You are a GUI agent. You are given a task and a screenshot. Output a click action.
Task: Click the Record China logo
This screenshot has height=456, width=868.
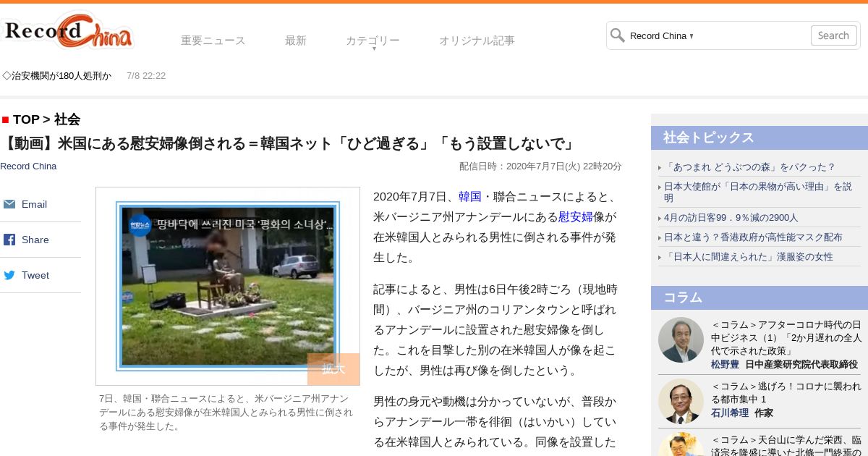(68, 30)
